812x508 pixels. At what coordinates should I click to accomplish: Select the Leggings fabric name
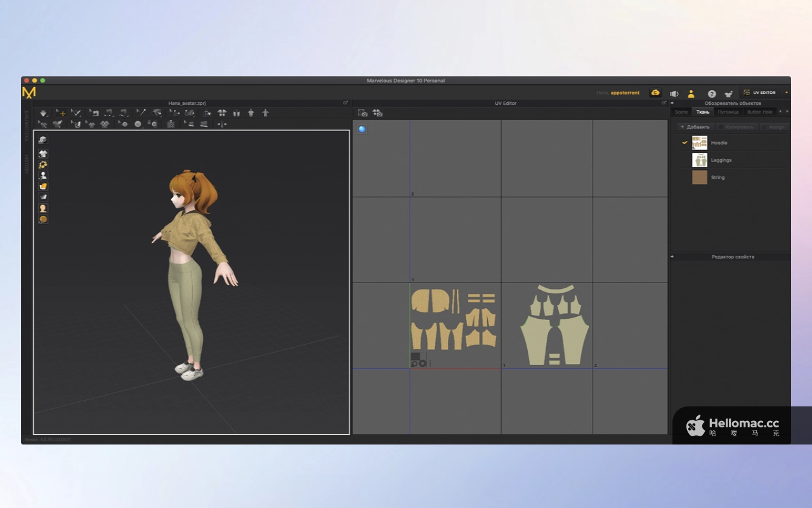[x=721, y=160]
